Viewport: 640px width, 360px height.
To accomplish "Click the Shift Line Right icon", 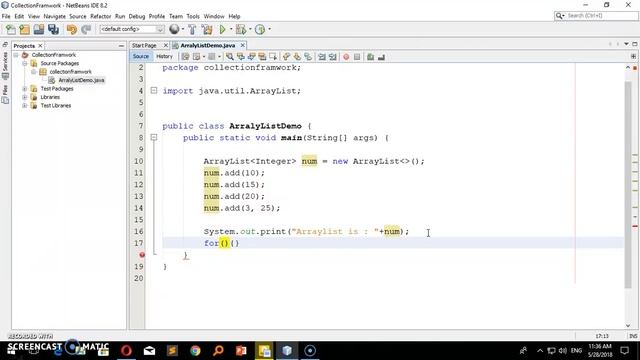I will [x=333, y=57].
